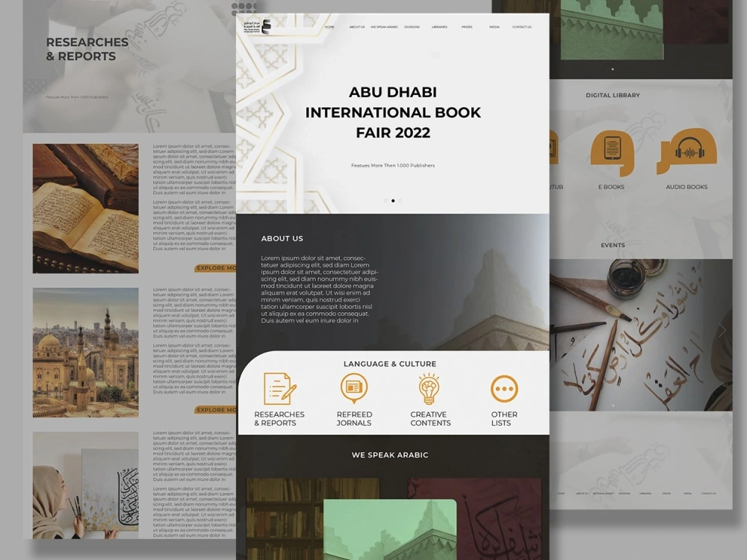
Task: Click the CREATIVE CONTENTS label
Action: pos(430,419)
